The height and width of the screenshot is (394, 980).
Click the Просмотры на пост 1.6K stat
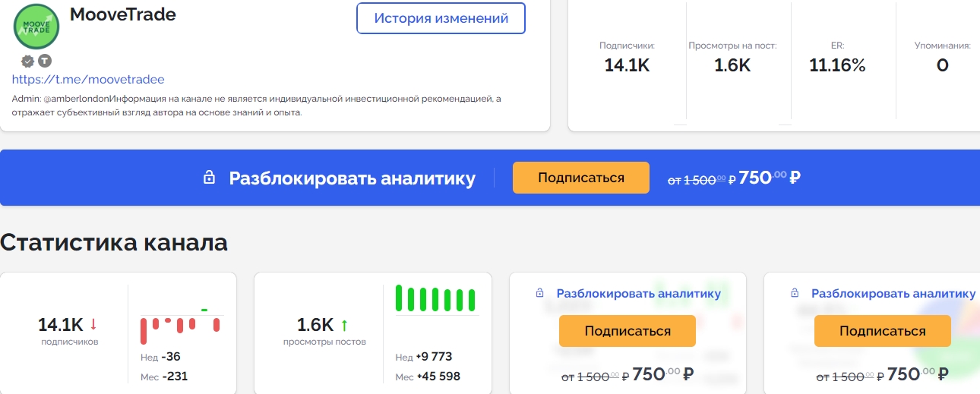[732, 58]
